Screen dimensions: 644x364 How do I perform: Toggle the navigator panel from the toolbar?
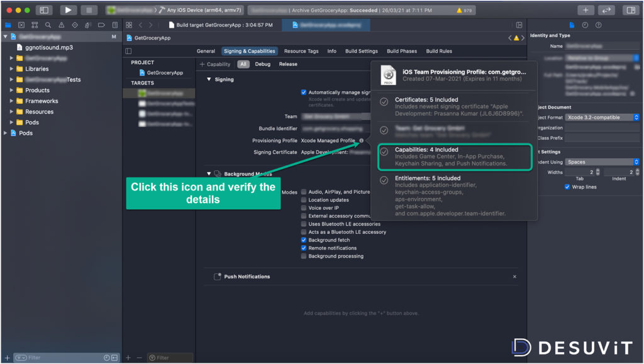[x=44, y=10]
